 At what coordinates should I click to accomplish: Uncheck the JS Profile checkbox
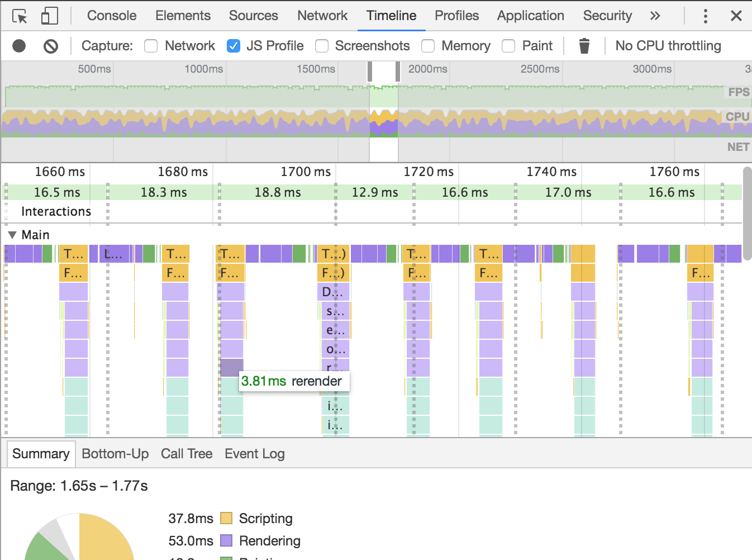tap(234, 46)
